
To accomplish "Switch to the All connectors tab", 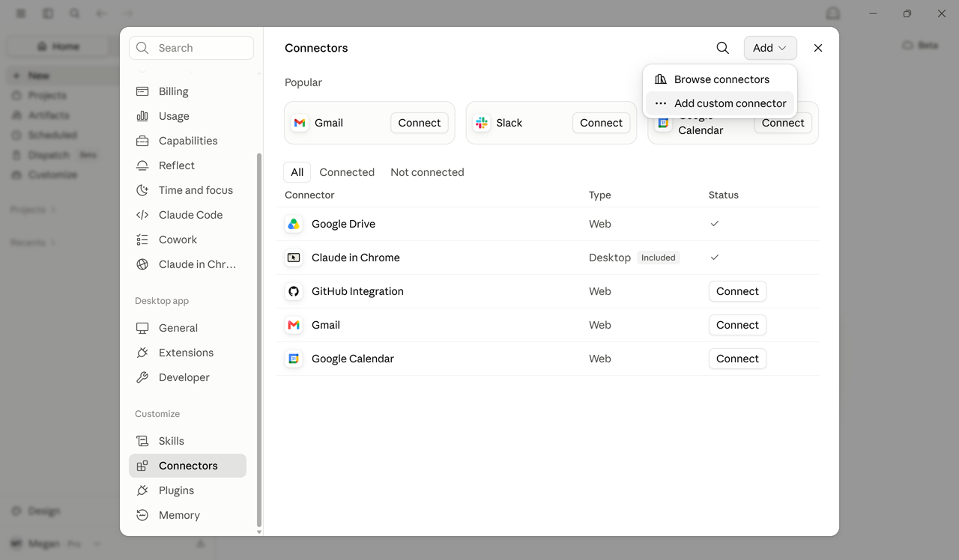I will [x=297, y=172].
